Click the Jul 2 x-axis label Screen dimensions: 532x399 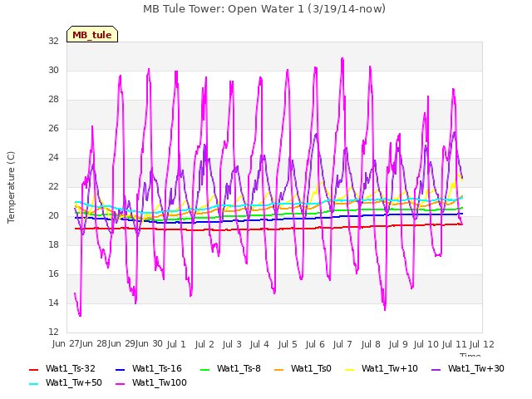point(204,344)
